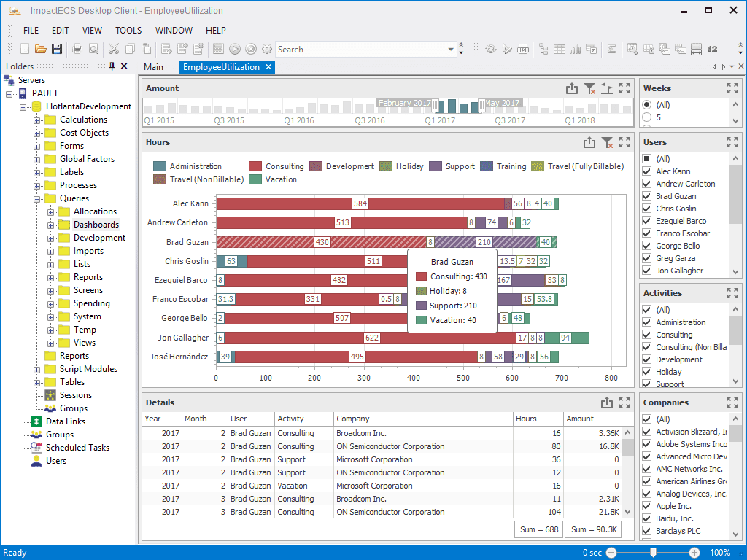Viewport: 747px width, 560px height.
Task: Click the Sigma summation toolbar icon
Action: [x=612, y=49]
